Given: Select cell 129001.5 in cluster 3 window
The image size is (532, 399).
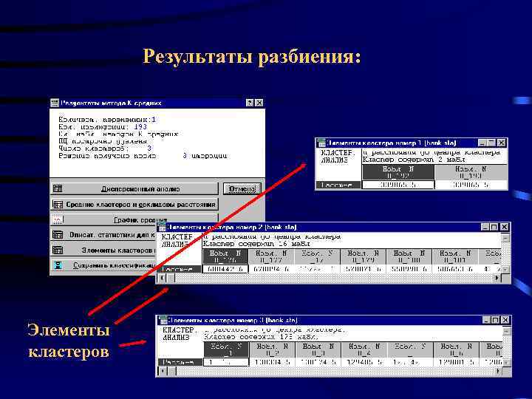Looking at the screenshot, I should point(456,362).
